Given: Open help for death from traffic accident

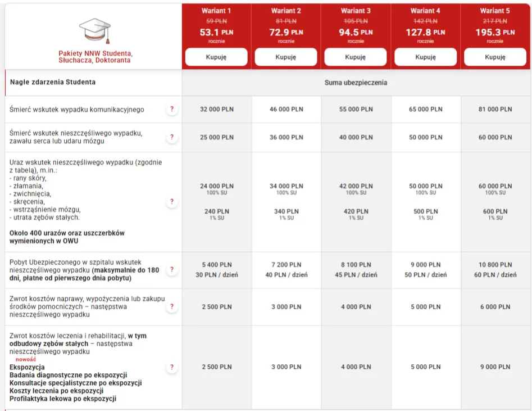Looking at the screenshot, I should (172, 110).
